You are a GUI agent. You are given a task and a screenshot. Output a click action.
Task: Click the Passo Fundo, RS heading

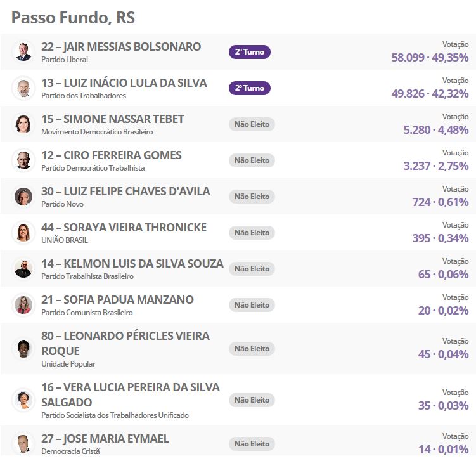(x=73, y=18)
